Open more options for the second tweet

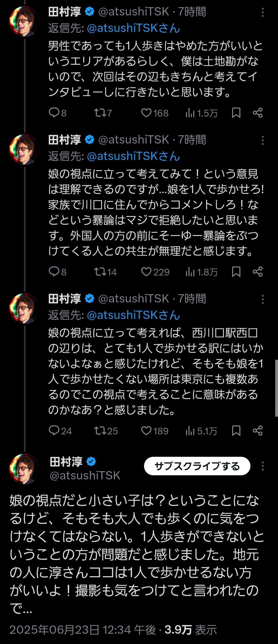pyautogui.click(x=263, y=140)
